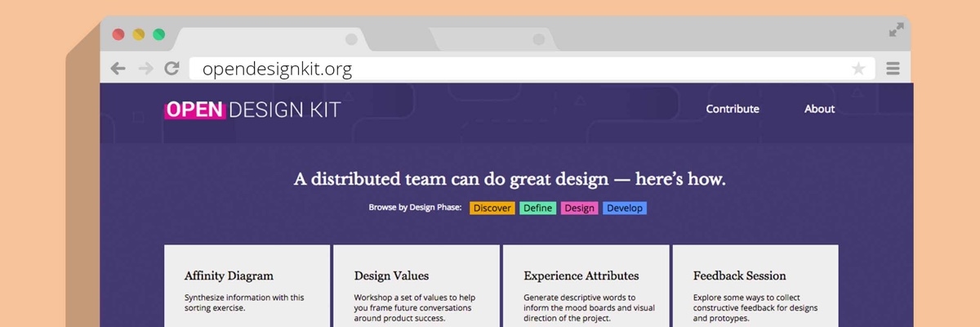Click the browser forward arrow
This screenshot has width=980, height=327.
click(145, 69)
